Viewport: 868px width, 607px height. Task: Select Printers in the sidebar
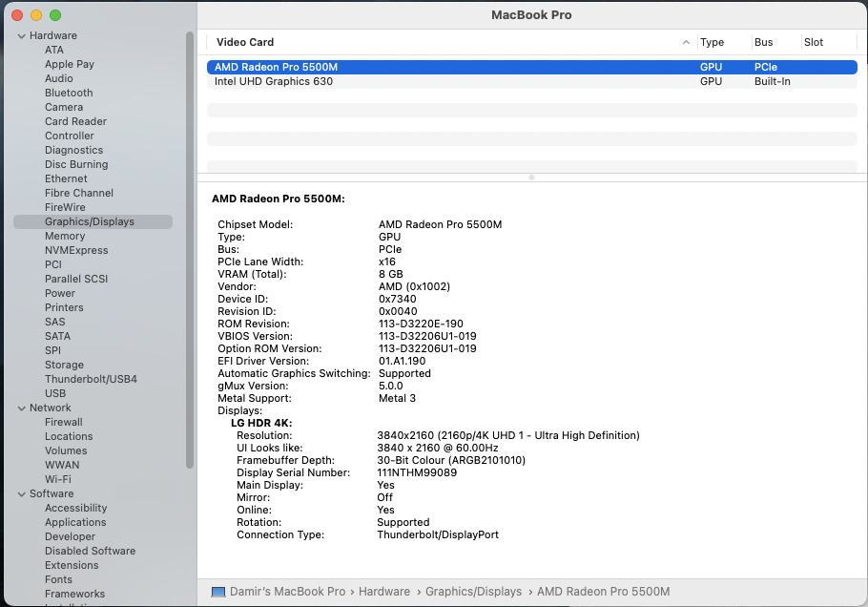tap(64, 308)
